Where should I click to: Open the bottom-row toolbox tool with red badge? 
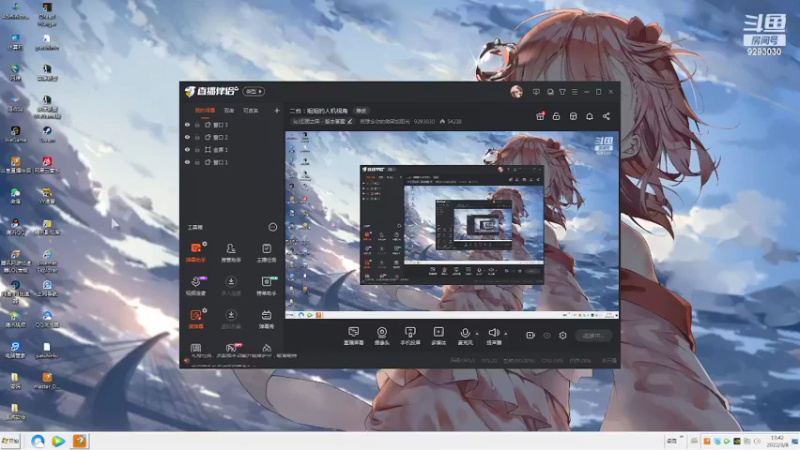click(231, 348)
